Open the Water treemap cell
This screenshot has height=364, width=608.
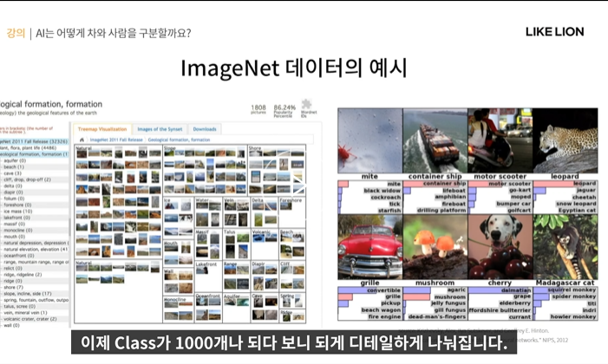pyautogui.click(x=208, y=213)
